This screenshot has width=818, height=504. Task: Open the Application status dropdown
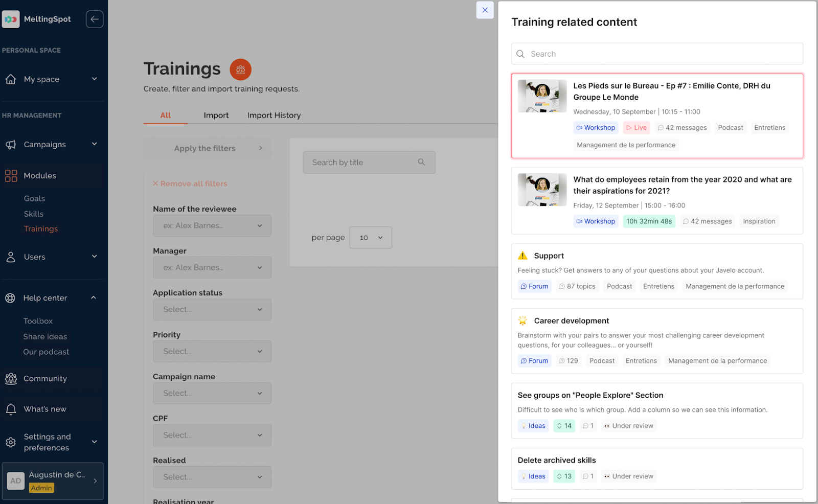(212, 310)
